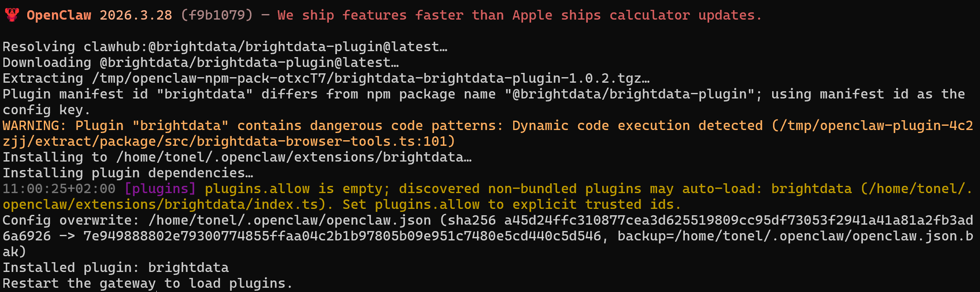
Task: Click the line 'Resolving clawhub:@brightdata/brightdata-plugin@latest…'
Action: click(225, 46)
